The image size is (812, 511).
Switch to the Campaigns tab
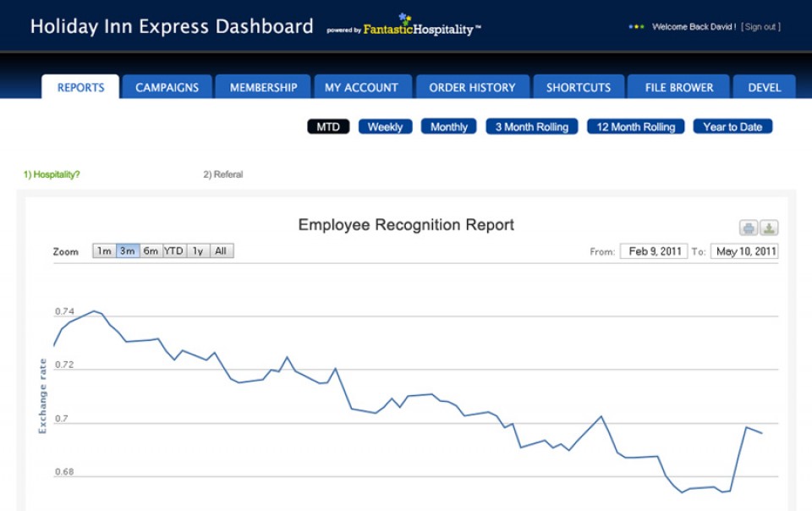(167, 87)
